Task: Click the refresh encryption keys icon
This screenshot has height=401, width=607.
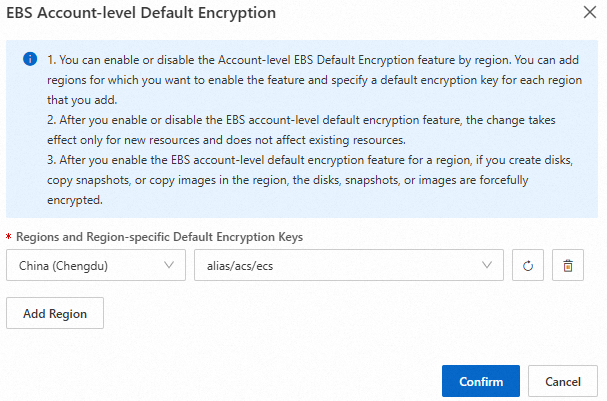Action: point(527,265)
